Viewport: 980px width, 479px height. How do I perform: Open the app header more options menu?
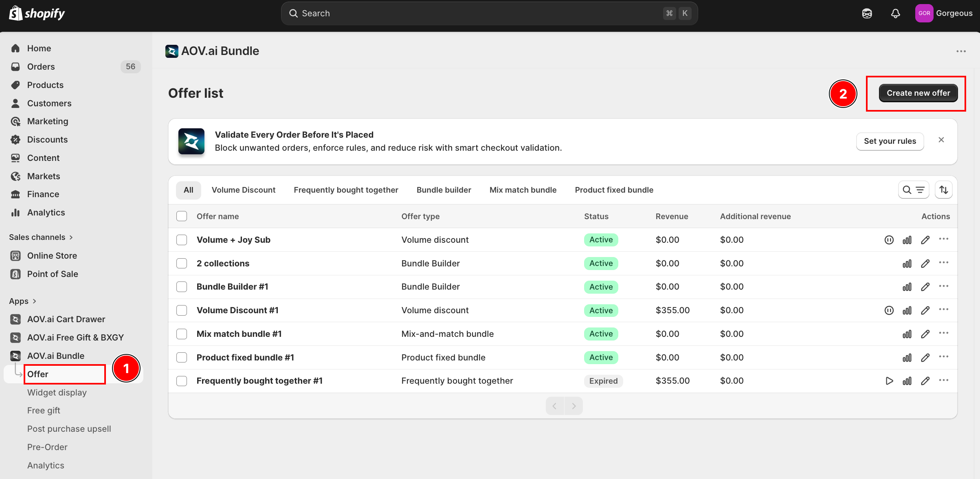961,51
